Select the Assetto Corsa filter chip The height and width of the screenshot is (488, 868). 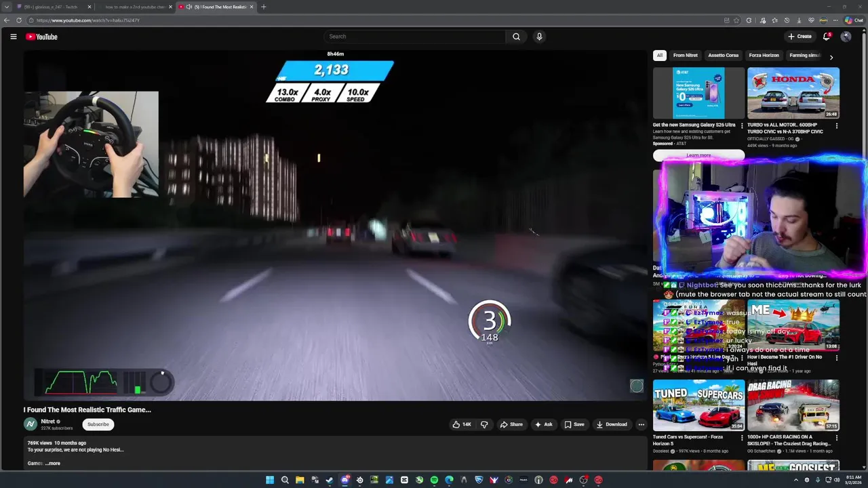click(x=723, y=56)
